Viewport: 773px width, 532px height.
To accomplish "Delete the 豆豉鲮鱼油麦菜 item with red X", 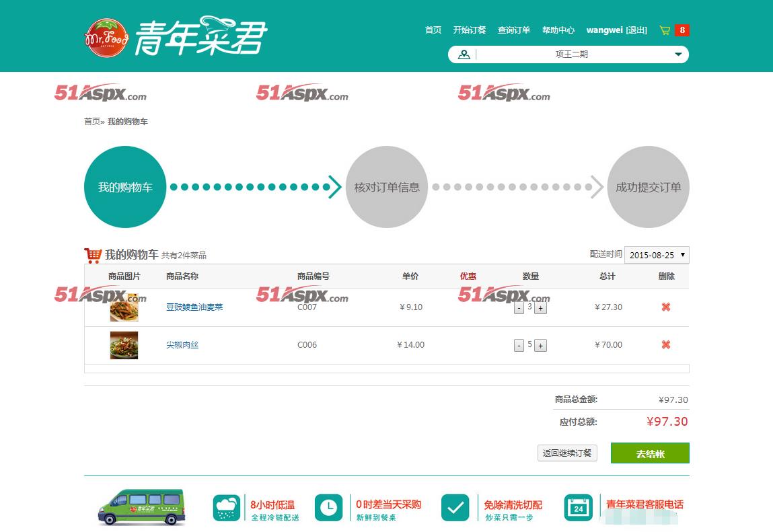I will click(x=665, y=307).
